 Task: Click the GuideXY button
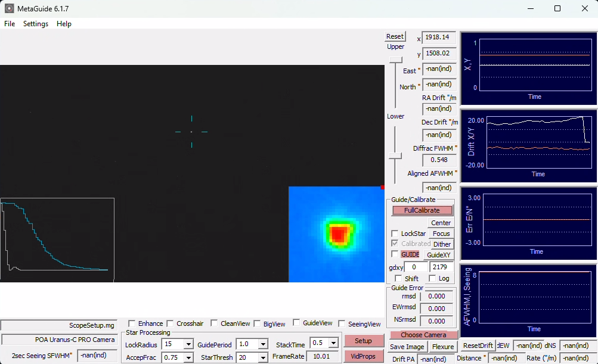439,255
